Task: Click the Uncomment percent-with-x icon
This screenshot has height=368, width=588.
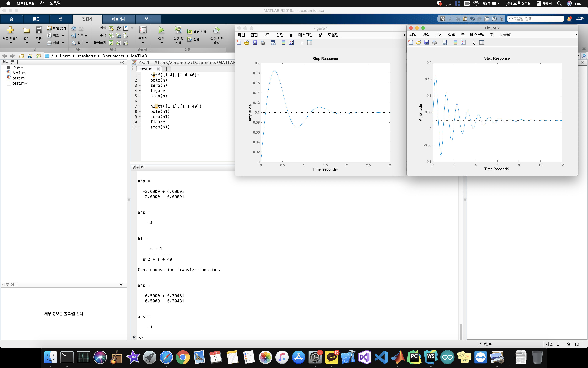Action: tap(119, 36)
